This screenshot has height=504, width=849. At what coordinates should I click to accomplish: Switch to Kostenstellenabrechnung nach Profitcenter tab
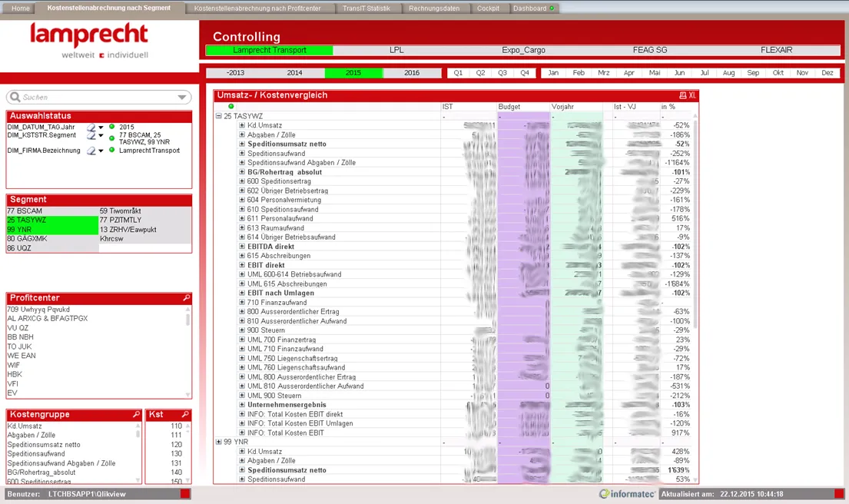coord(257,8)
